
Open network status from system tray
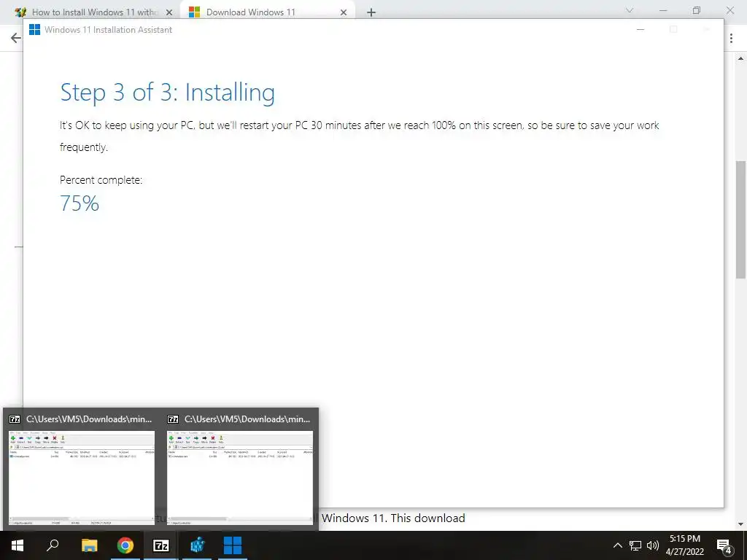[635, 545]
